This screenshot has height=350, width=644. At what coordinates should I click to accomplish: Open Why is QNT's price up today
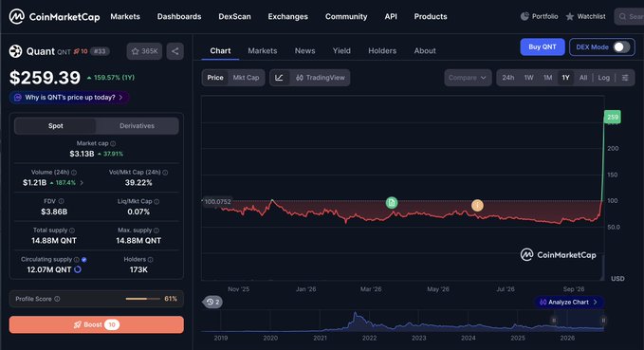[69, 98]
